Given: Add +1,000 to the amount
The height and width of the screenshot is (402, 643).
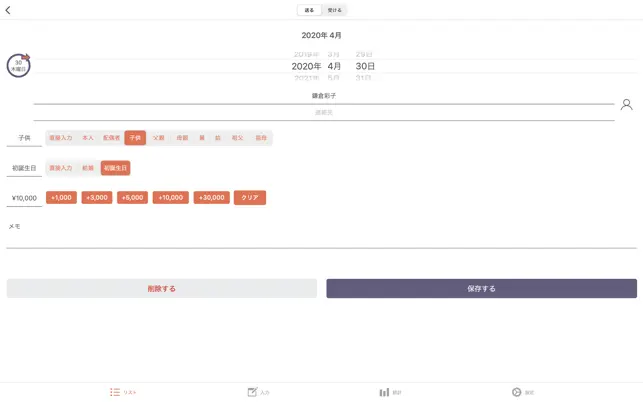Looking at the screenshot, I should (x=61, y=198).
